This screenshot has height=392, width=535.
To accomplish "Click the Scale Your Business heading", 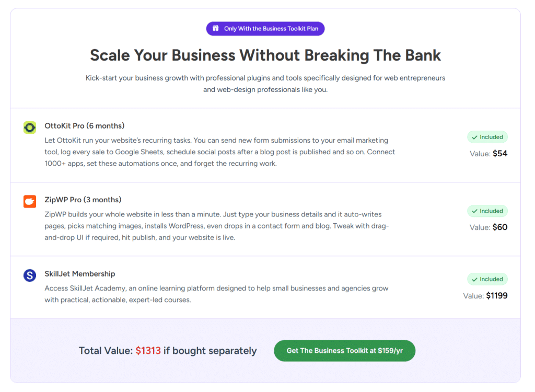I will (265, 55).
